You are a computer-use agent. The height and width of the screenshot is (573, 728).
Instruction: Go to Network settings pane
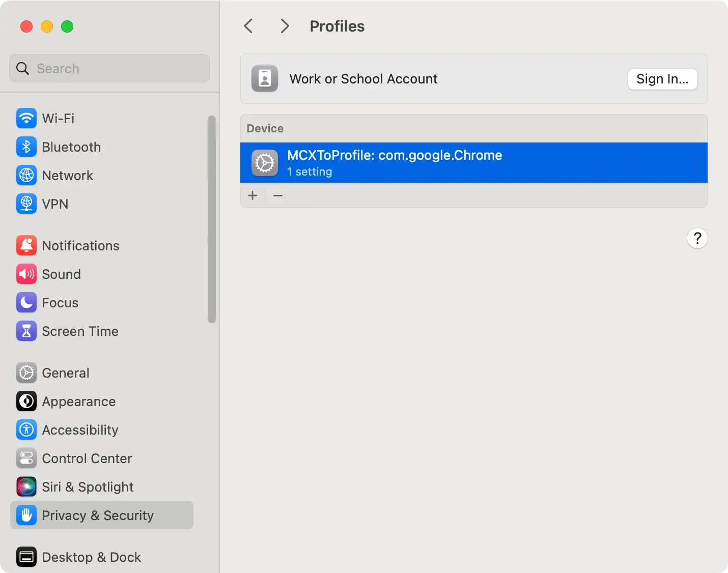tap(67, 176)
